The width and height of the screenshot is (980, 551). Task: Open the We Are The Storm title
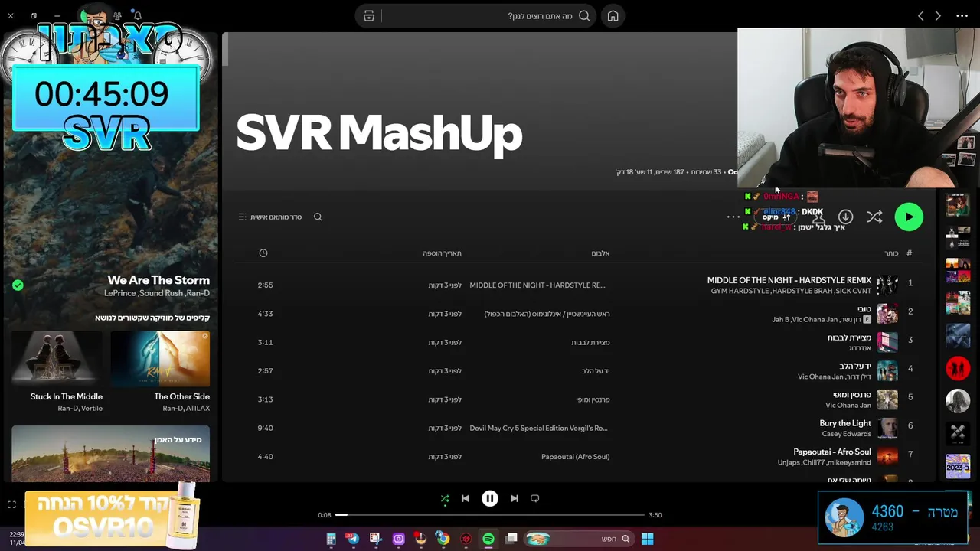158,280
